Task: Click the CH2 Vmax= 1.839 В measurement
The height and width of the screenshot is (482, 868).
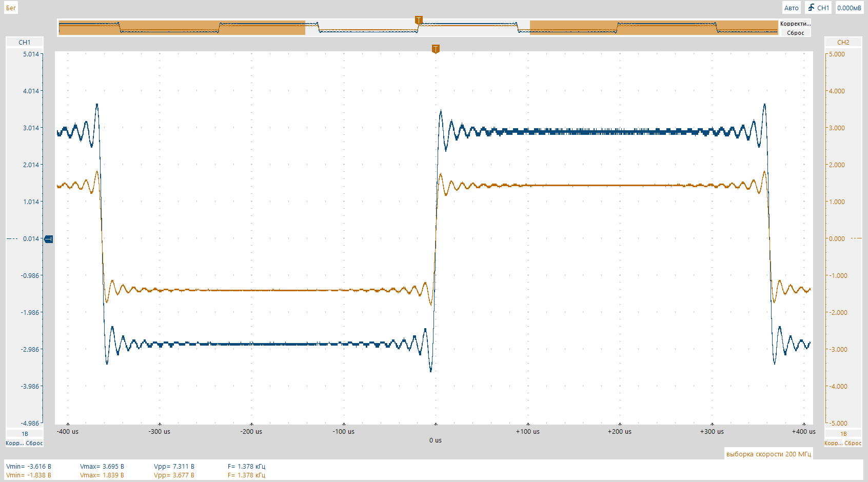Action: coord(102,475)
